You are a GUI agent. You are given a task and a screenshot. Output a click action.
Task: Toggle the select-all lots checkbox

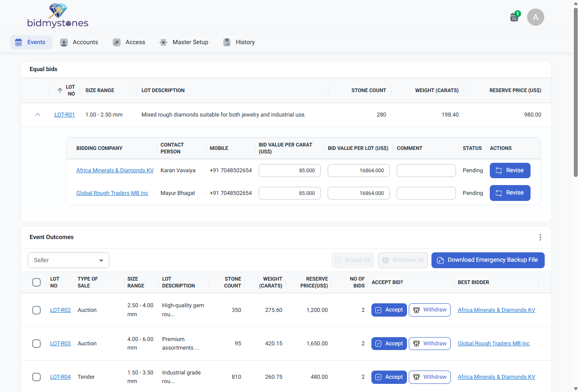click(x=36, y=282)
